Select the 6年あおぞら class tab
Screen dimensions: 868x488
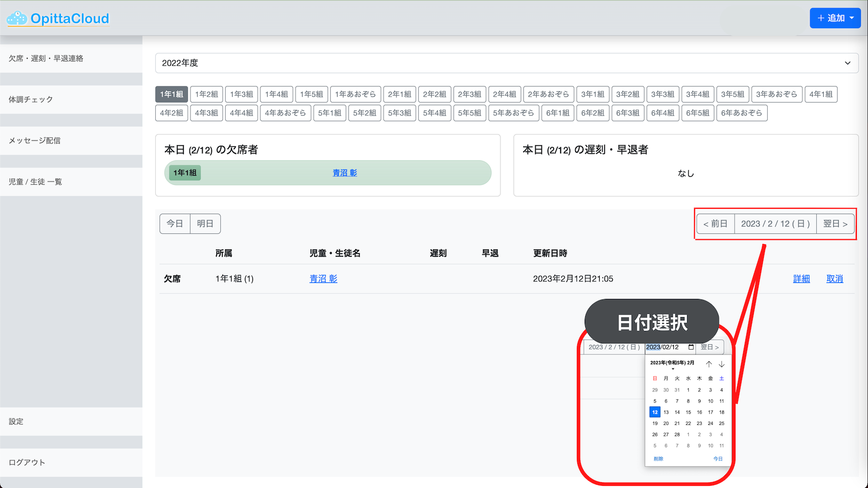pyautogui.click(x=742, y=113)
